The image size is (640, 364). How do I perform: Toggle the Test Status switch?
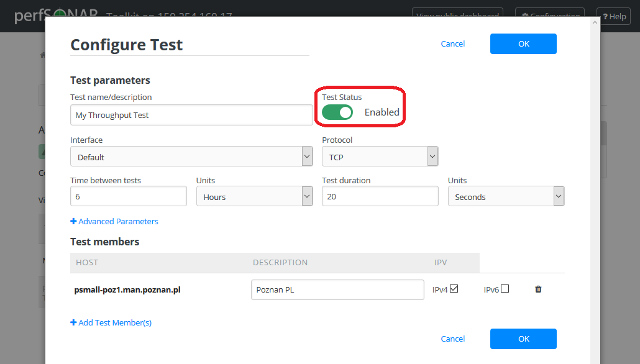coord(337,112)
